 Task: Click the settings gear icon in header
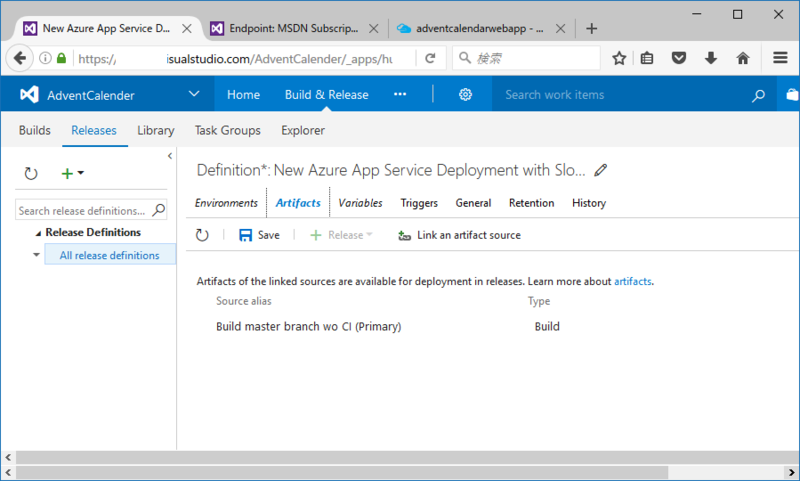click(465, 95)
